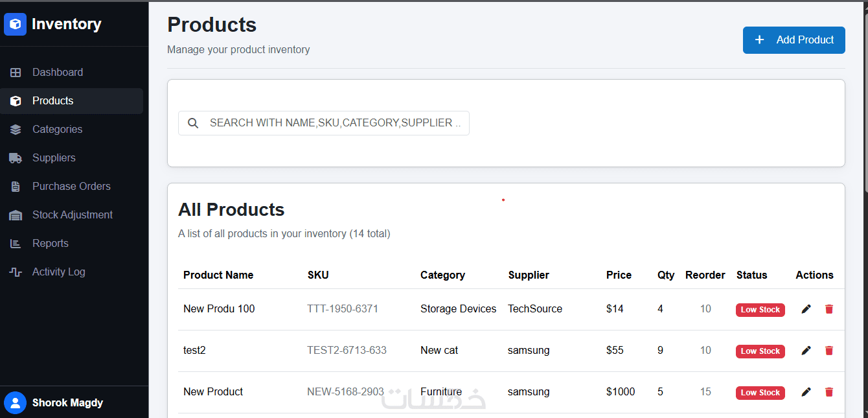Click Low Stock badge for test2
The height and width of the screenshot is (418, 868).
[x=760, y=351]
